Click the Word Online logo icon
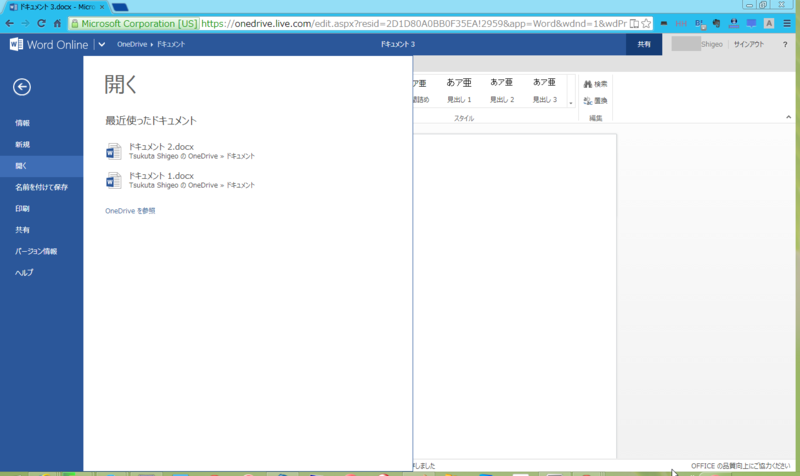Viewport: 800px width, 476px height. point(16,44)
